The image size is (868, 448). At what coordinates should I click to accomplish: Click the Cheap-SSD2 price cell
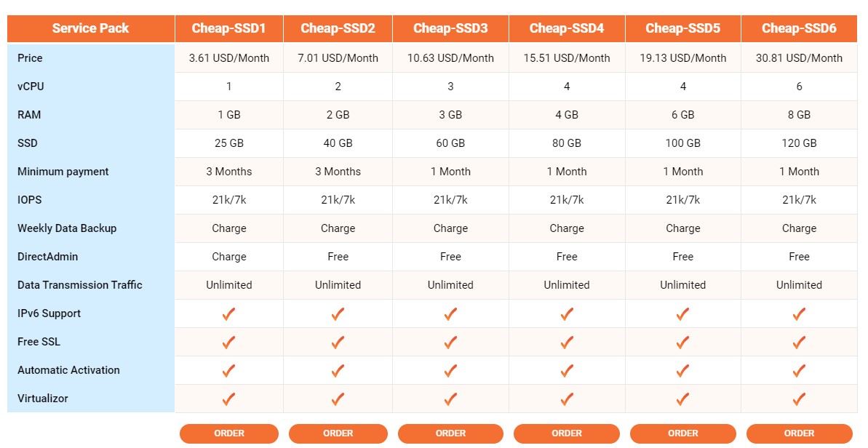pyautogui.click(x=338, y=58)
